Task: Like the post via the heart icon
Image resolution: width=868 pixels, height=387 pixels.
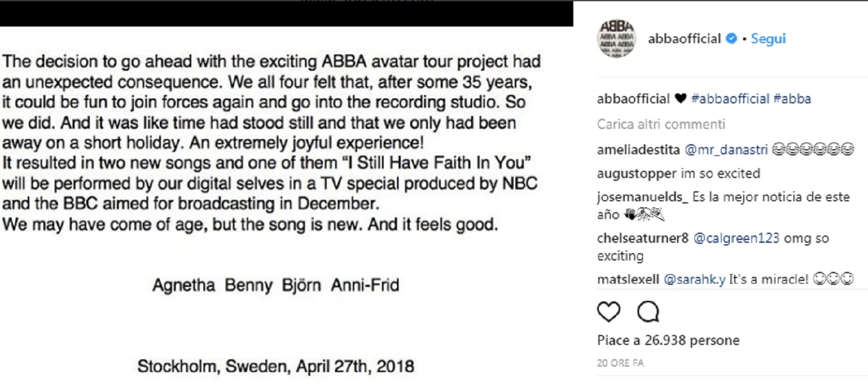Action: (608, 312)
